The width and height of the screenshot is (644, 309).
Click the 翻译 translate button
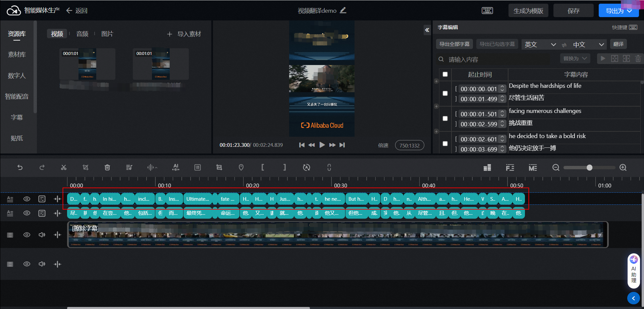618,44
